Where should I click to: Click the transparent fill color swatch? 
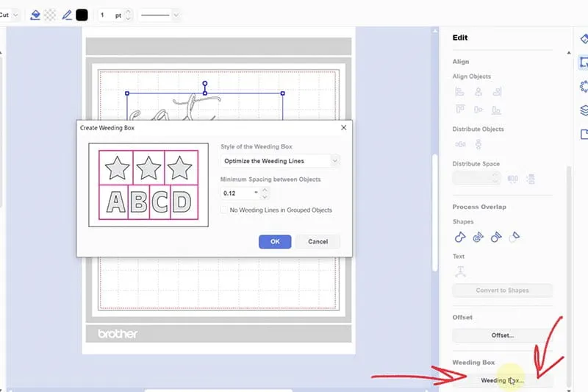(x=49, y=15)
